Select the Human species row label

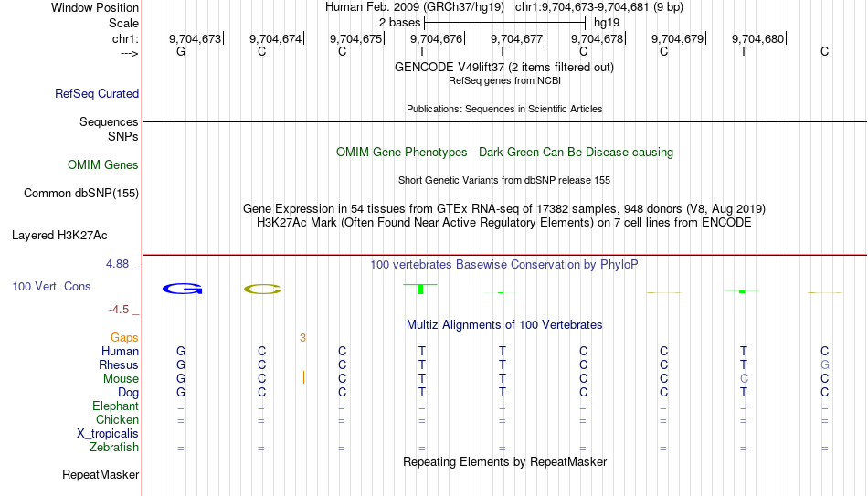(x=120, y=352)
